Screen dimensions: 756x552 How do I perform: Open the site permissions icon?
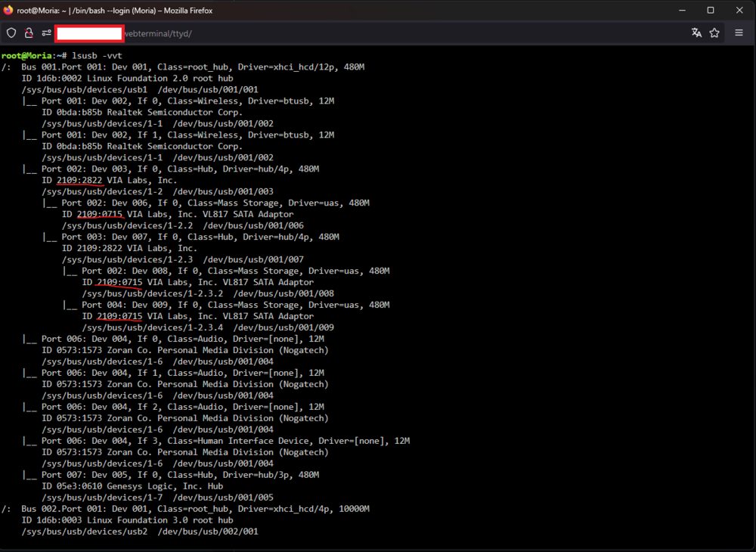[46, 33]
